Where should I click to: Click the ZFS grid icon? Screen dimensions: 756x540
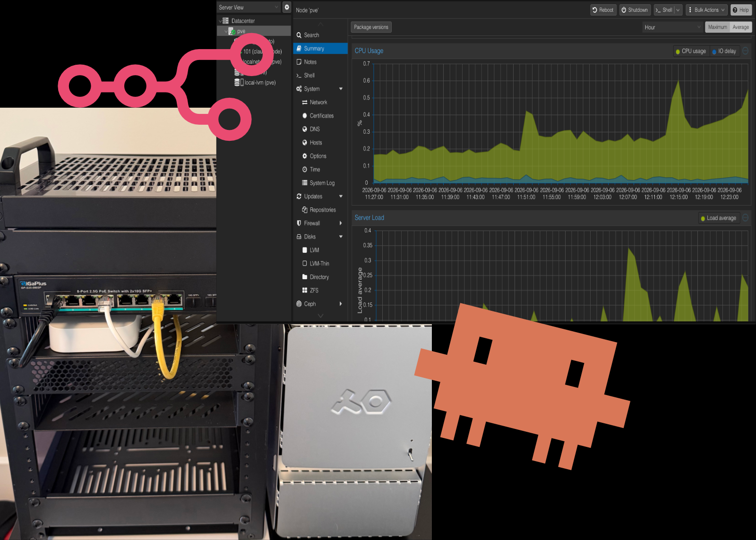click(305, 291)
